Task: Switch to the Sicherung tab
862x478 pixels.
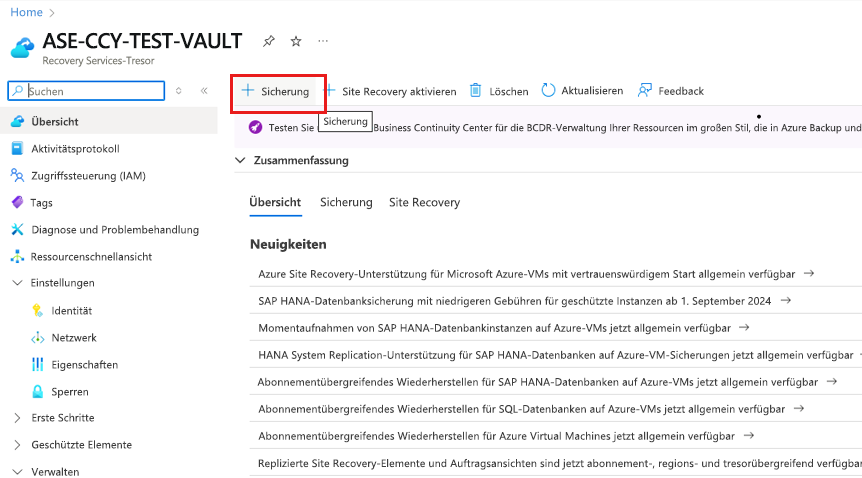Action: 346,202
